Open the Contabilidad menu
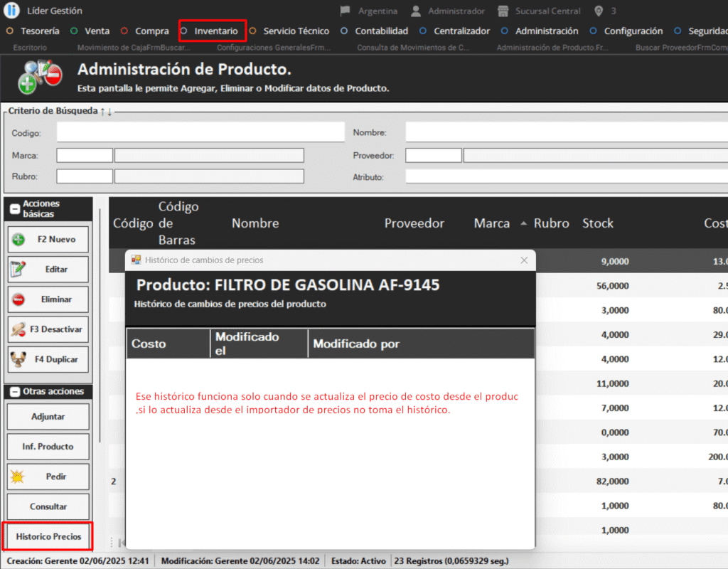 [x=381, y=31]
